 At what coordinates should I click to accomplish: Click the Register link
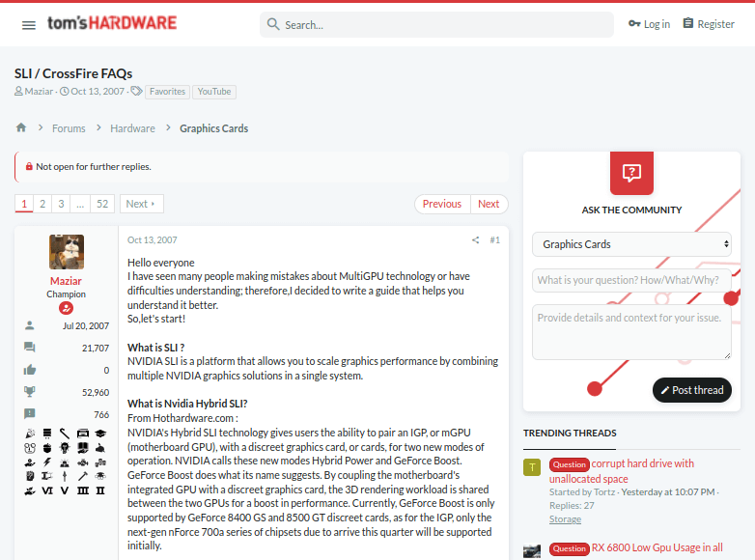[709, 24]
